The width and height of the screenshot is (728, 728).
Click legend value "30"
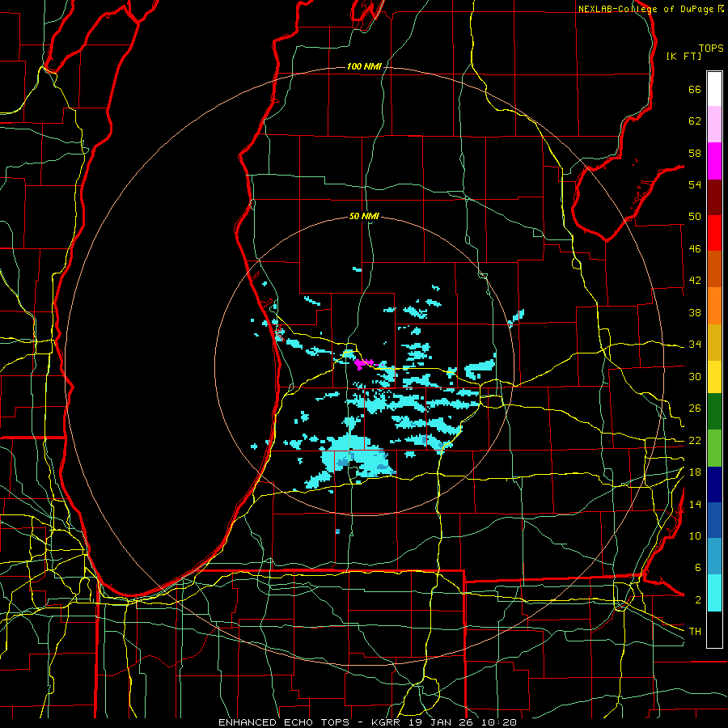[695, 376]
